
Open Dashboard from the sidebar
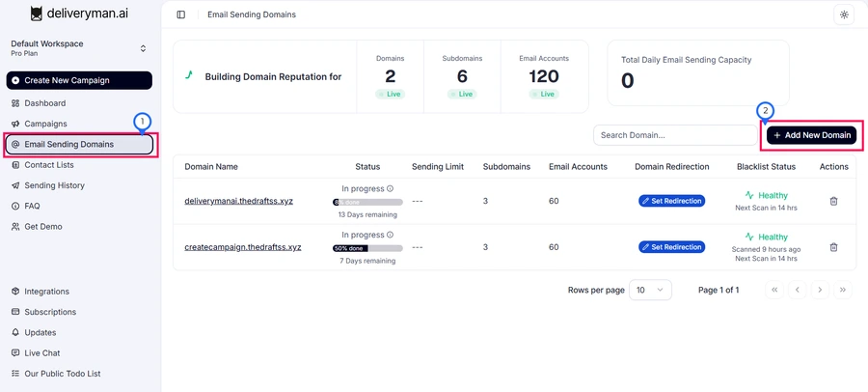[x=44, y=103]
